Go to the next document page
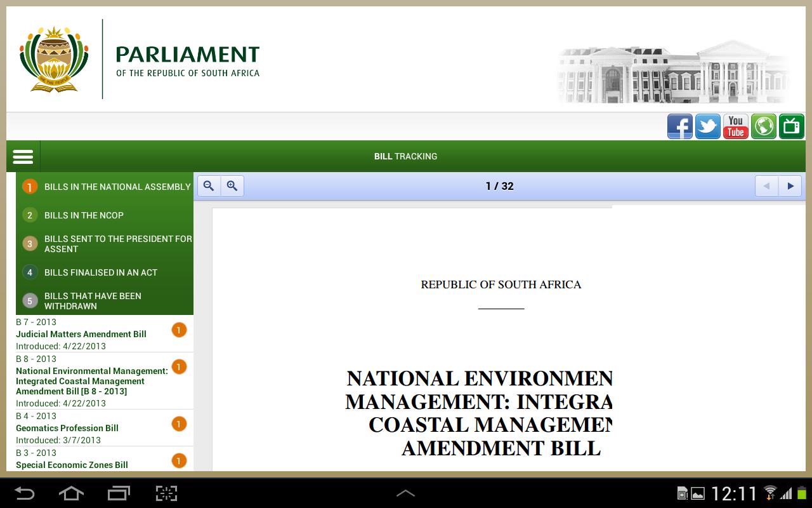 click(x=790, y=185)
